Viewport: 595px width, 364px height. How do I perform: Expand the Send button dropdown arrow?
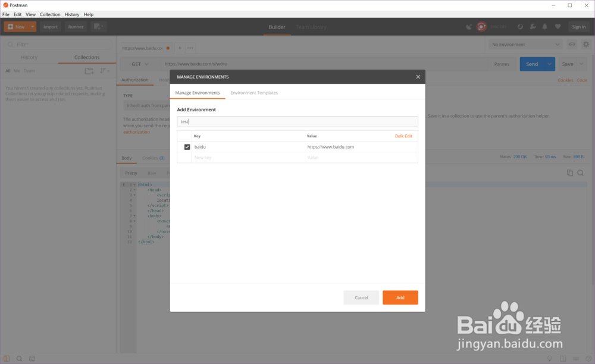click(549, 64)
